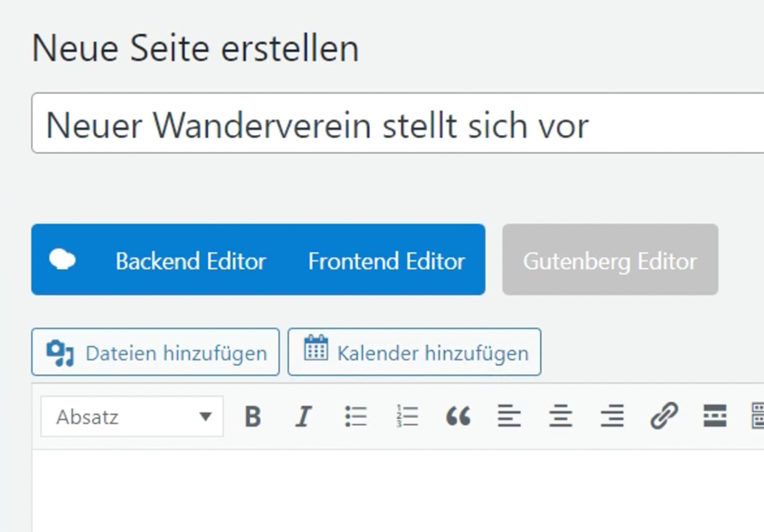Apply italic formatting

303,417
